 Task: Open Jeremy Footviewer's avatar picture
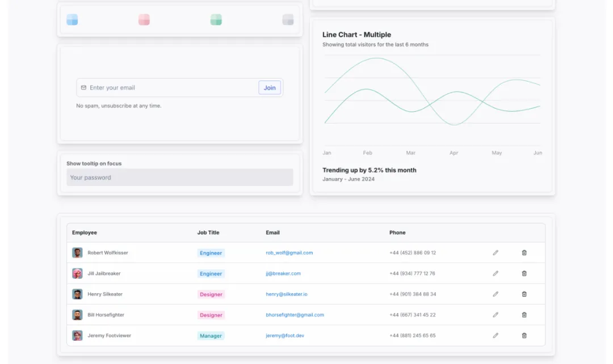77,336
